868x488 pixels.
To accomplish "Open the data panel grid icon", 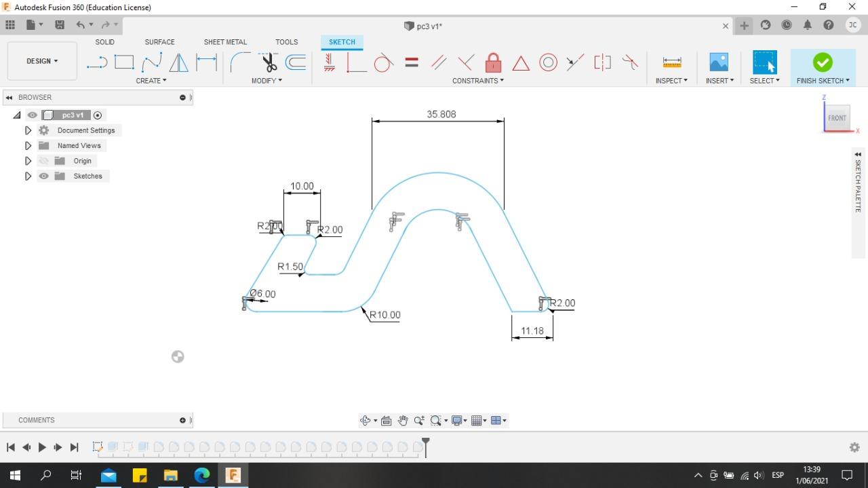I will pos(10,25).
